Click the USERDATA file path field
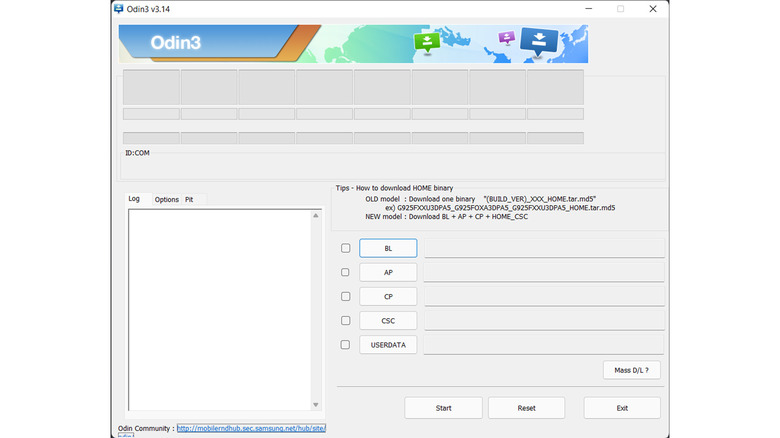Image resolution: width=780 pixels, height=438 pixels. (x=544, y=344)
